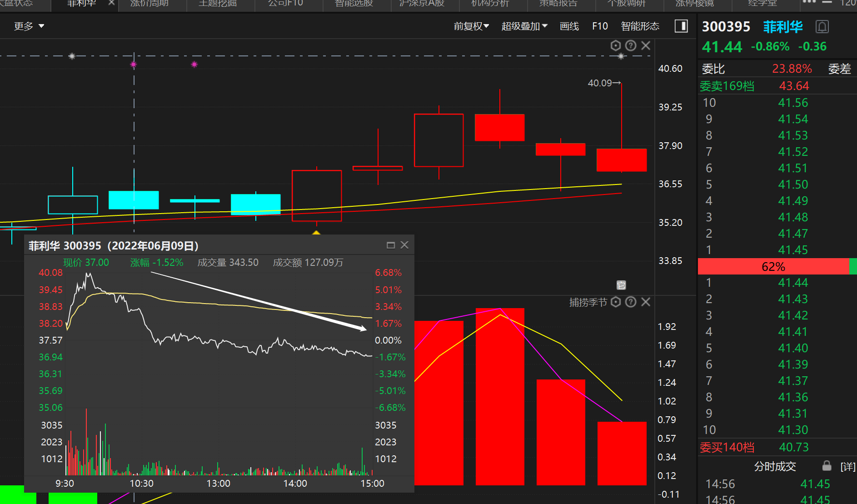Switch to the 主题挖掘 tab
This screenshot has height=504, width=857.
[218, 3]
